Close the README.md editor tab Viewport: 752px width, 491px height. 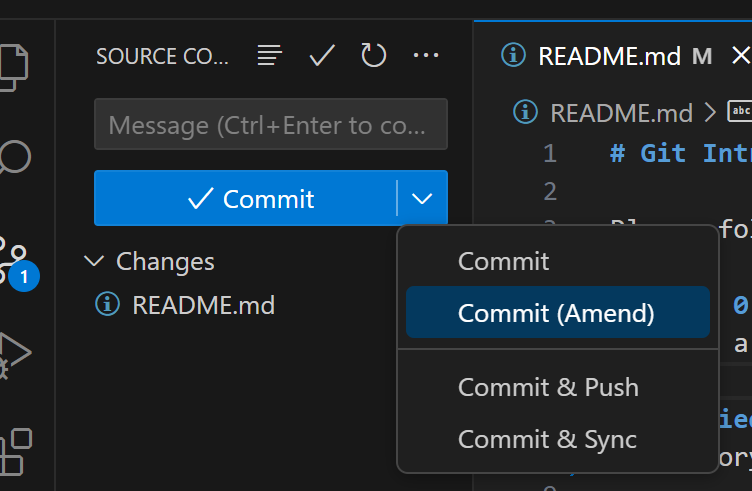741,56
